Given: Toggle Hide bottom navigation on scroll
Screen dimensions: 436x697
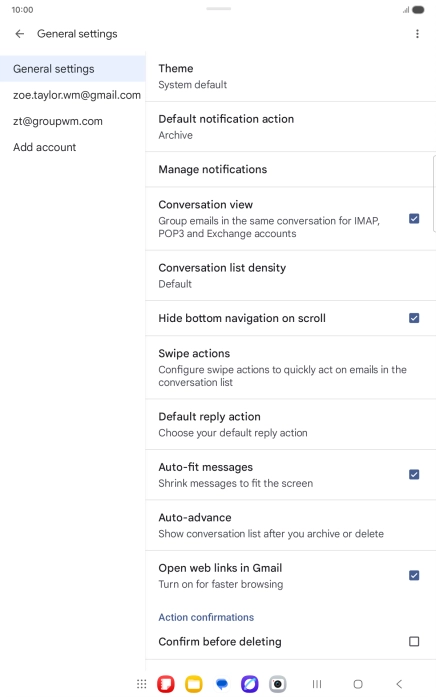Looking at the screenshot, I should pyautogui.click(x=414, y=318).
